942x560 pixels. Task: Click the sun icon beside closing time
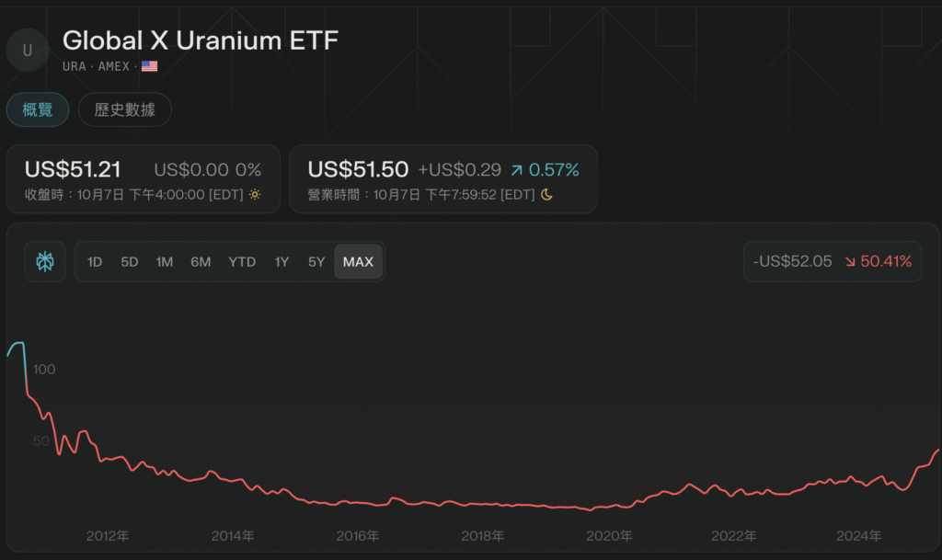click(x=255, y=195)
